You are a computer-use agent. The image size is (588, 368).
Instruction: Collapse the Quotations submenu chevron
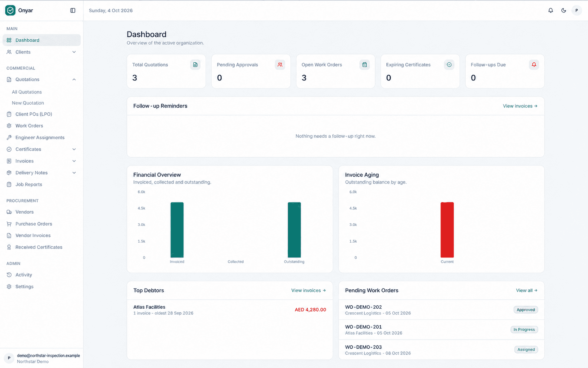(x=74, y=79)
